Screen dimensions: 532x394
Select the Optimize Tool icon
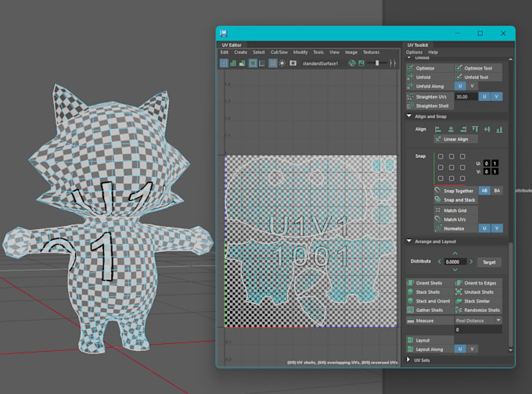click(458, 68)
